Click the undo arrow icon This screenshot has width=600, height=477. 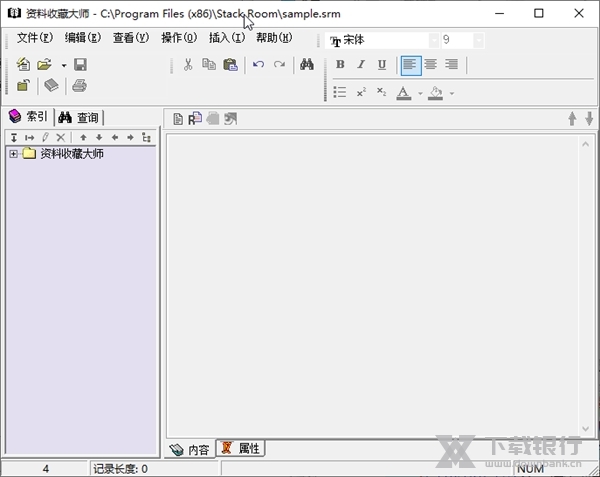(259, 65)
